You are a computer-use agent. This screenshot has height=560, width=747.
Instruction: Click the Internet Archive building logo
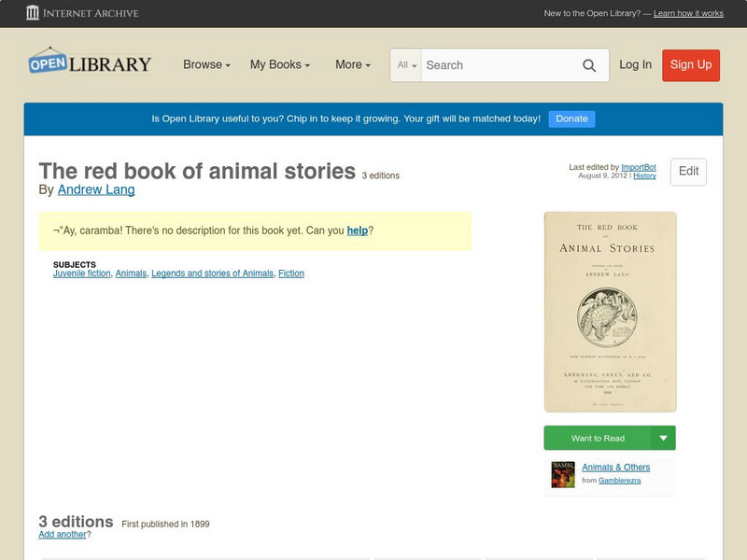tap(32, 13)
